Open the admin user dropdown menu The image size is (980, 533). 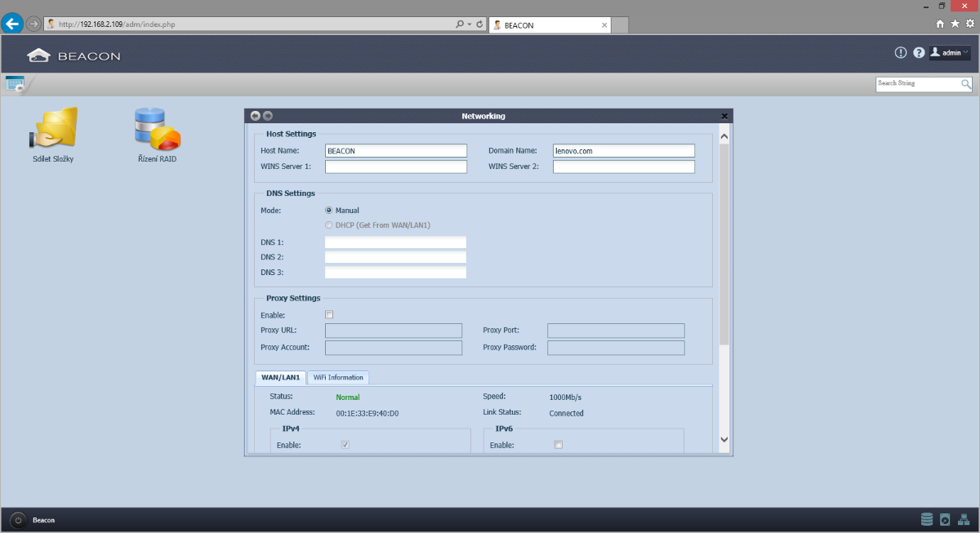coord(950,52)
